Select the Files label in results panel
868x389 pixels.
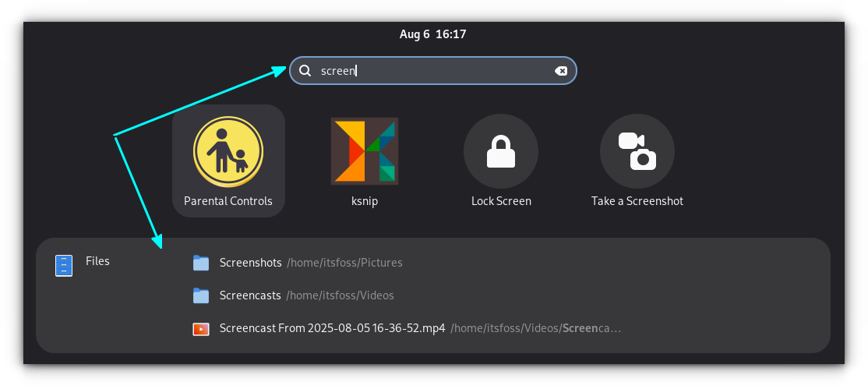coord(97,261)
